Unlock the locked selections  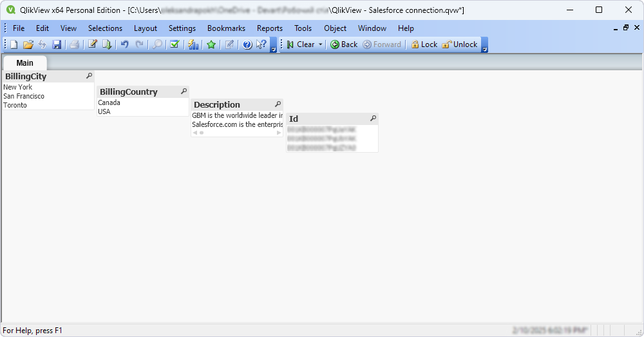pyautogui.click(x=460, y=44)
